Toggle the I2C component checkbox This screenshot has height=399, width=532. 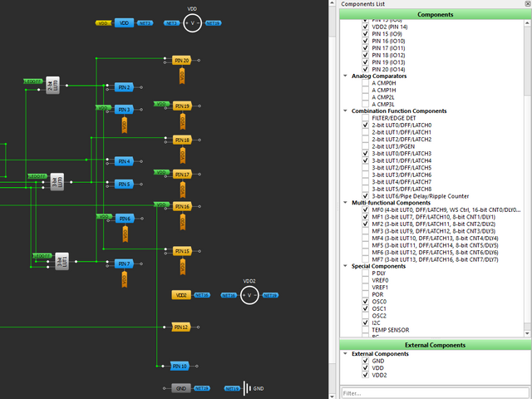(366, 323)
